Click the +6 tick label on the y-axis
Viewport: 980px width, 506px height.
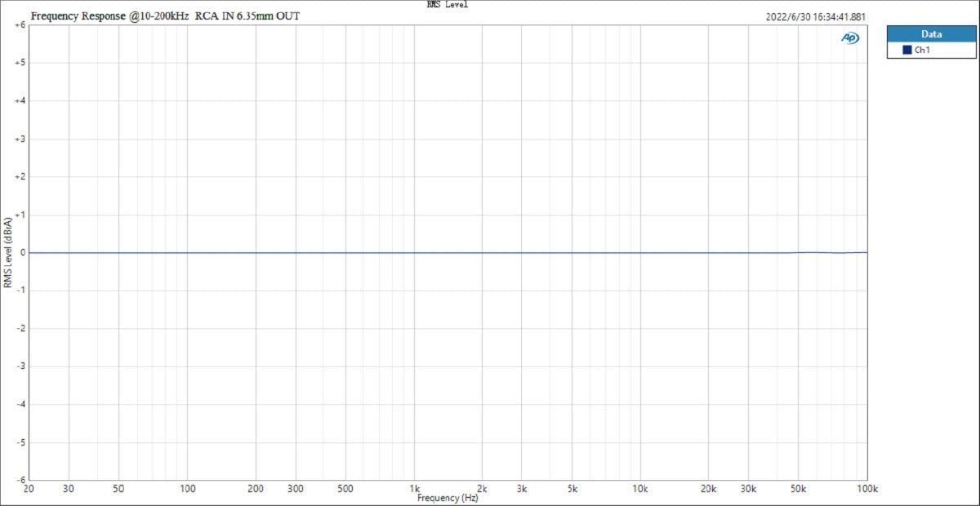tap(20, 24)
